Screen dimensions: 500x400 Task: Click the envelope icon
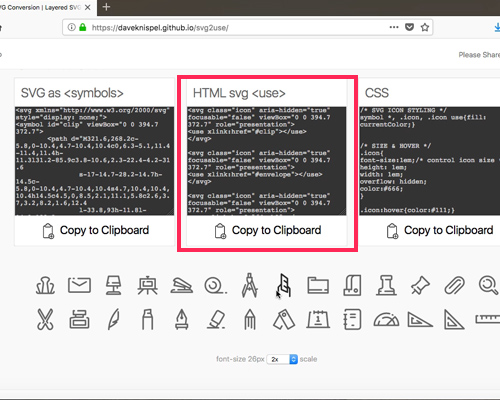(x=79, y=285)
